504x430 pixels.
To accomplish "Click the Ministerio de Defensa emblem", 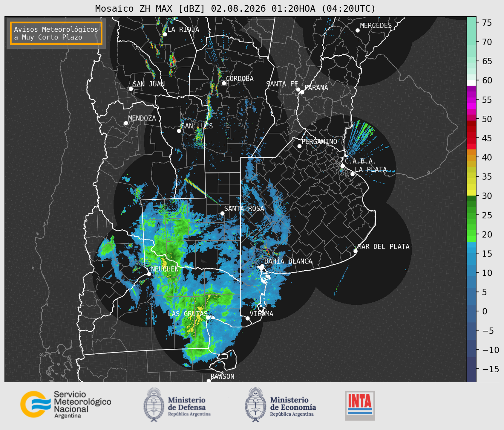I will [x=154, y=405].
